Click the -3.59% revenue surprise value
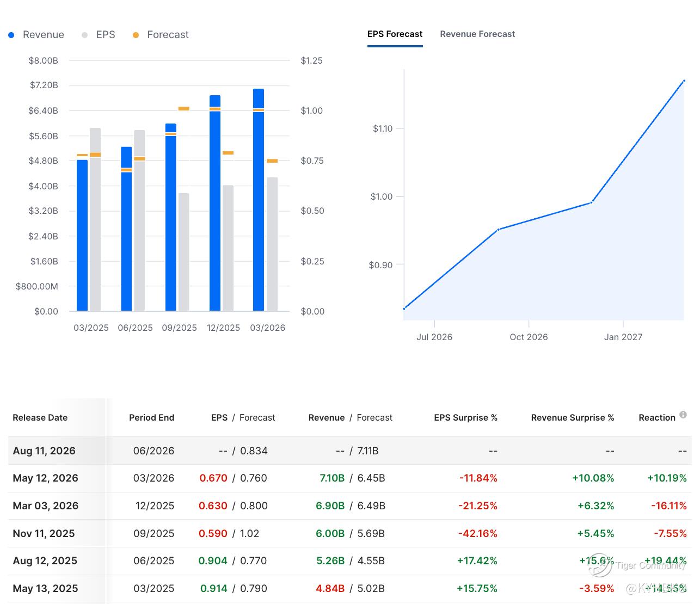 tap(597, 588)
